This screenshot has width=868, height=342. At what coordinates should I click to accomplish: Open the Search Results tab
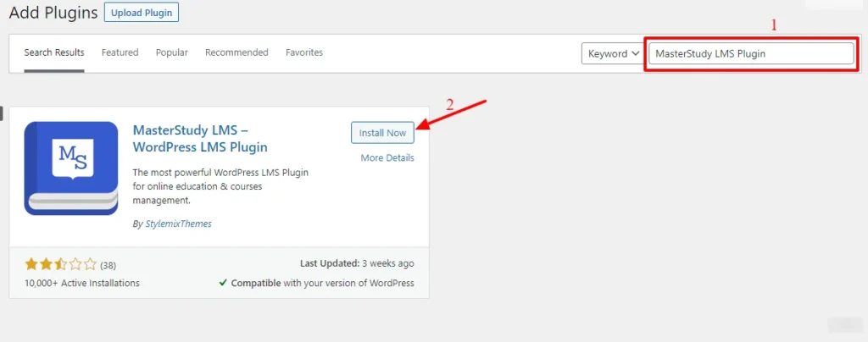pos(54,52)
